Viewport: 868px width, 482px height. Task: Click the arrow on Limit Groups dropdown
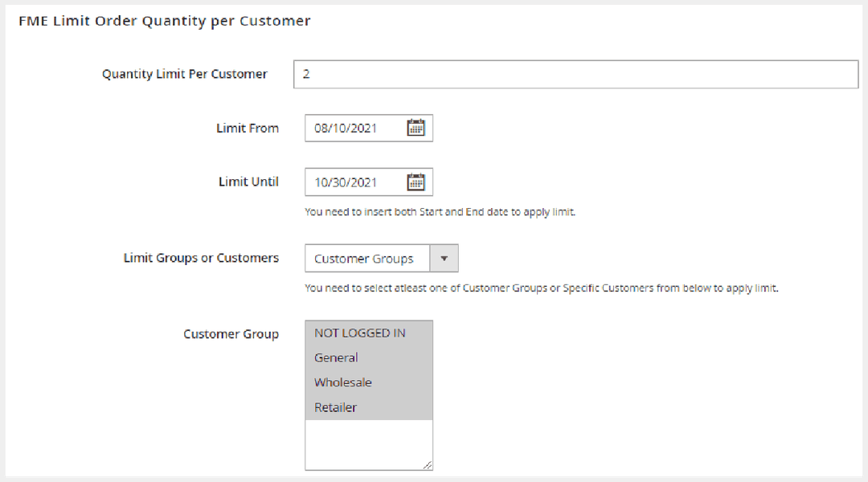coord(444,259)
